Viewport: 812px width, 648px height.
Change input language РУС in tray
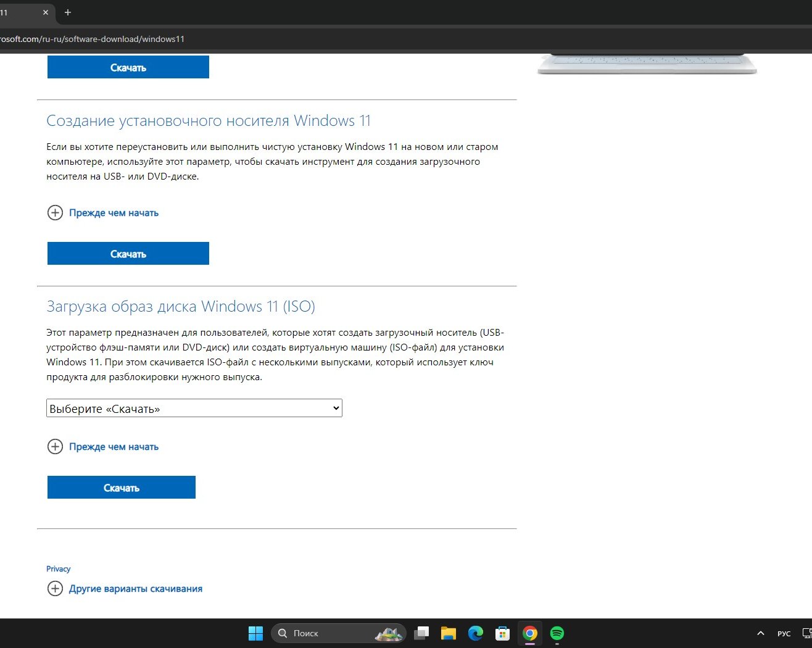pos(784,634)
